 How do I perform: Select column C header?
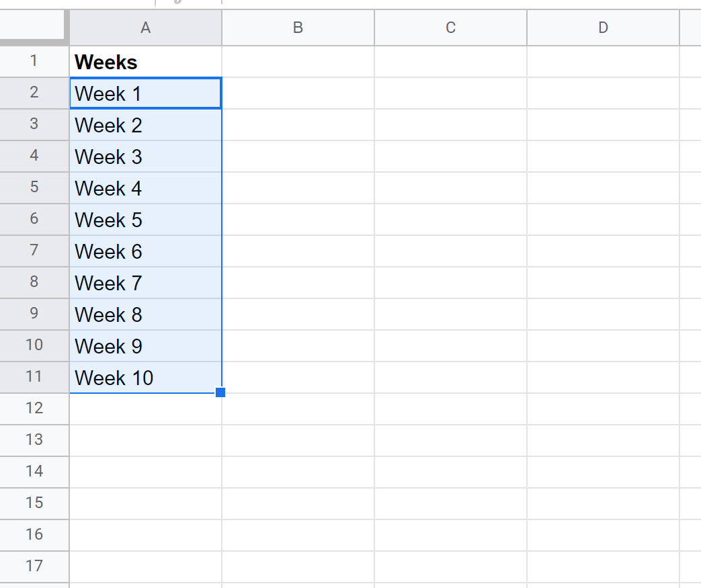point(450,28)
